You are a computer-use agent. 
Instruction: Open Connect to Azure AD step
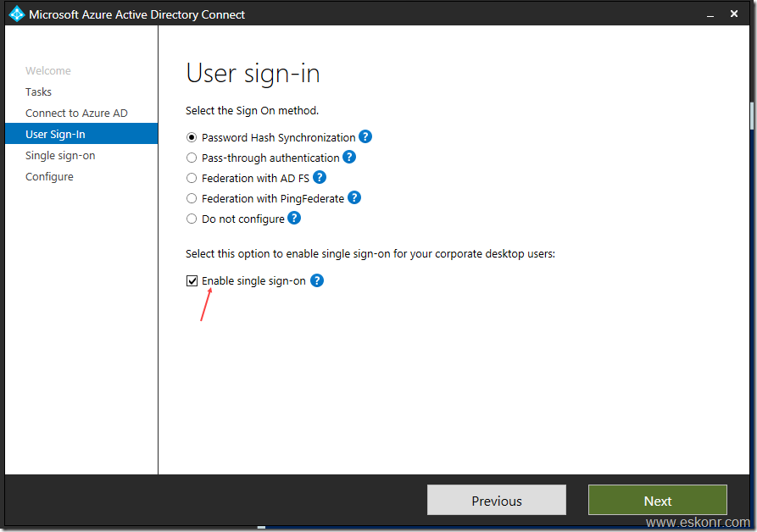(76, 113)
